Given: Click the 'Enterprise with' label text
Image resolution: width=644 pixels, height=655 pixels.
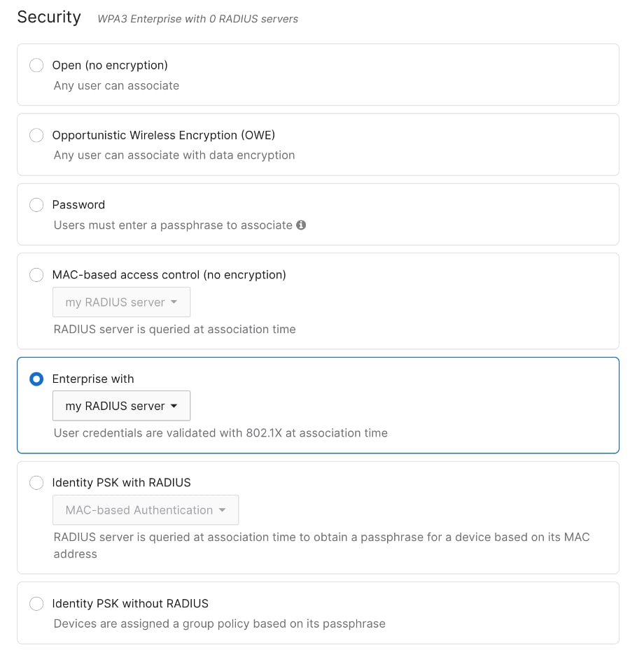Looking at the screenshot, I should [x=93, y=379].
